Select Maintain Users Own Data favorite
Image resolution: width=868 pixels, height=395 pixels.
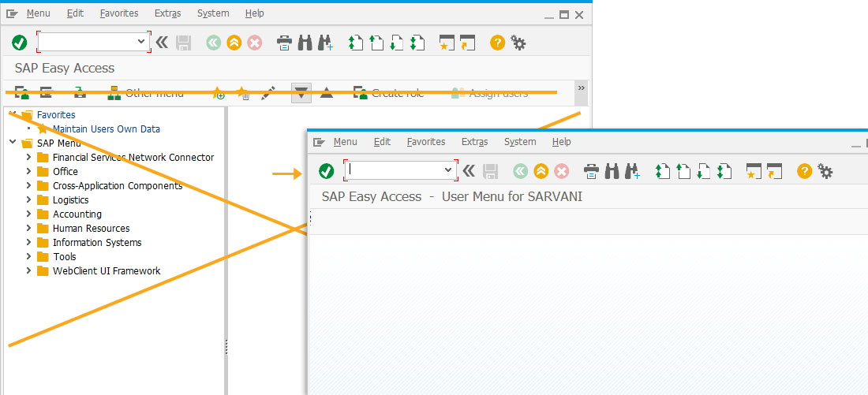[x=107, y=129]
